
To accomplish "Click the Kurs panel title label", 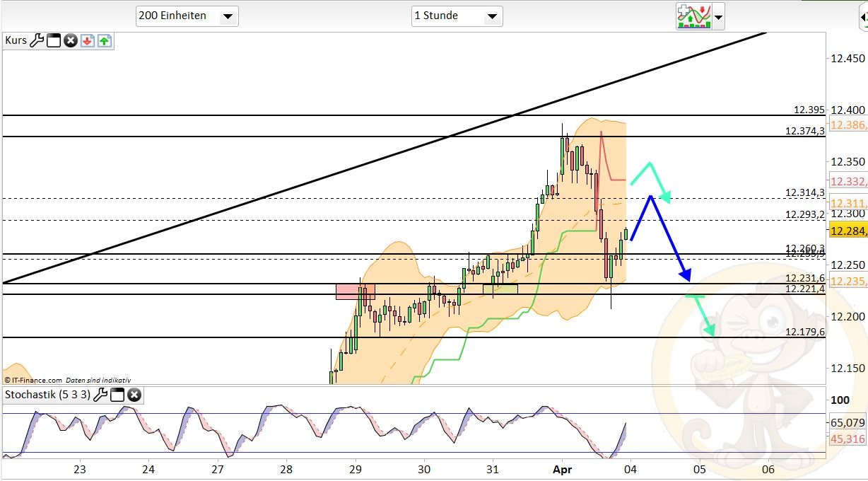I will (x=16, y=40).
